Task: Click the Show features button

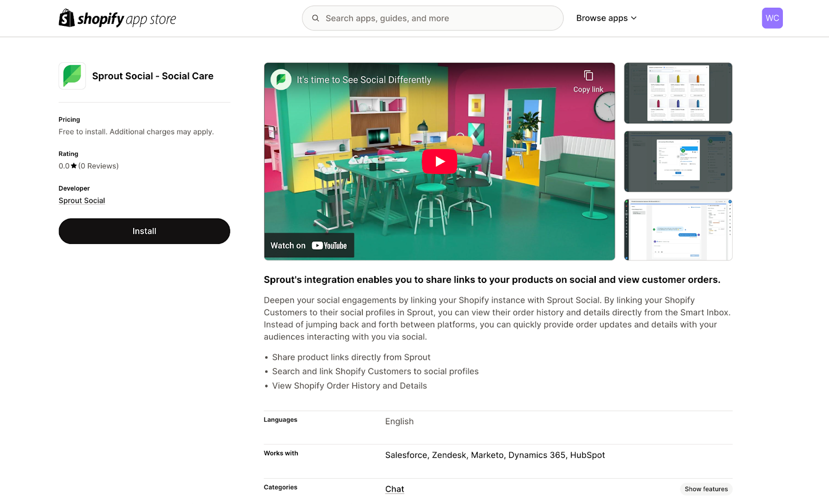Action: (706, 489)
